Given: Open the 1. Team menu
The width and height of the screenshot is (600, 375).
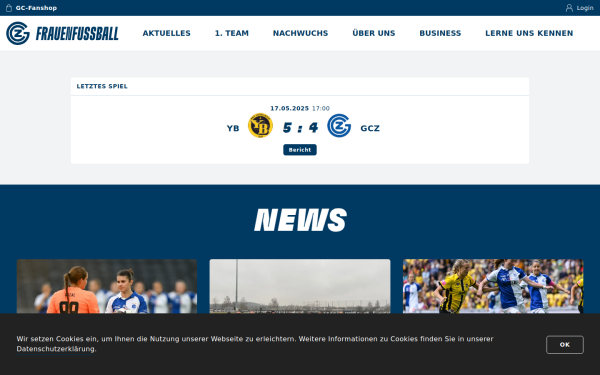Looking at the screenshot, I should click(232, 33).
